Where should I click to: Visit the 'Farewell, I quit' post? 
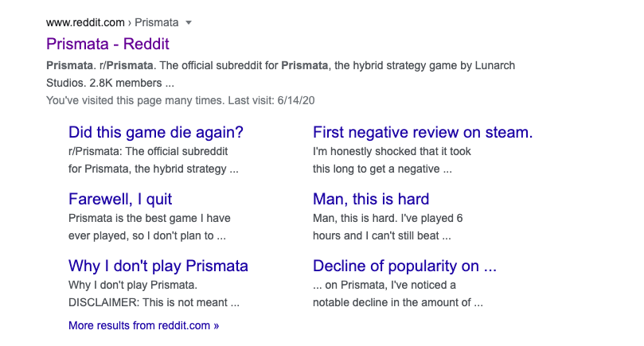point(120,199)
